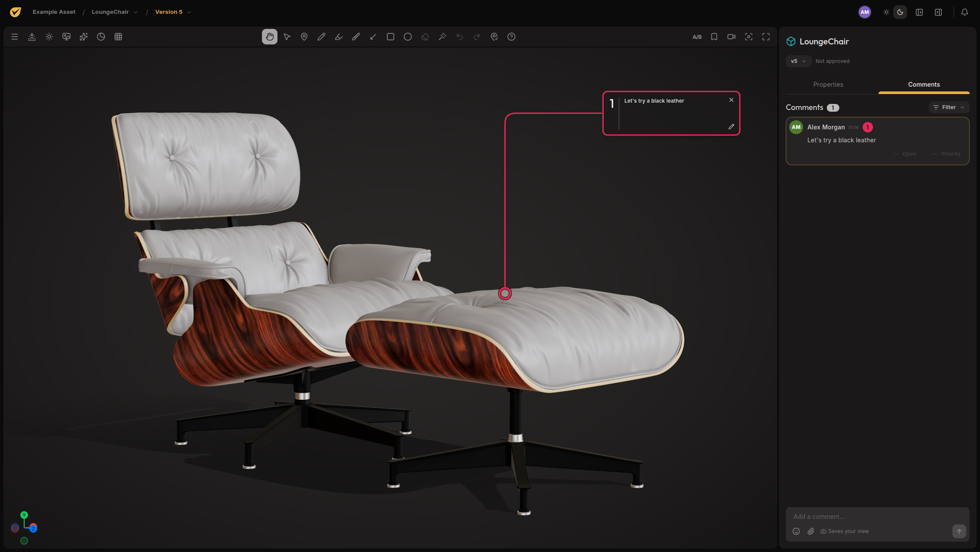Toggle the right sidebar panel

(939, 12)
